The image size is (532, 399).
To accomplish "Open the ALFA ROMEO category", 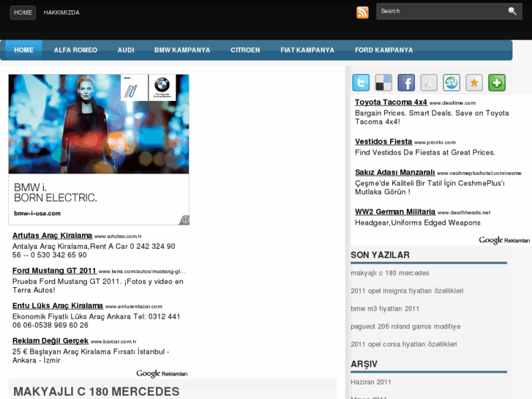I will point(75,50).
